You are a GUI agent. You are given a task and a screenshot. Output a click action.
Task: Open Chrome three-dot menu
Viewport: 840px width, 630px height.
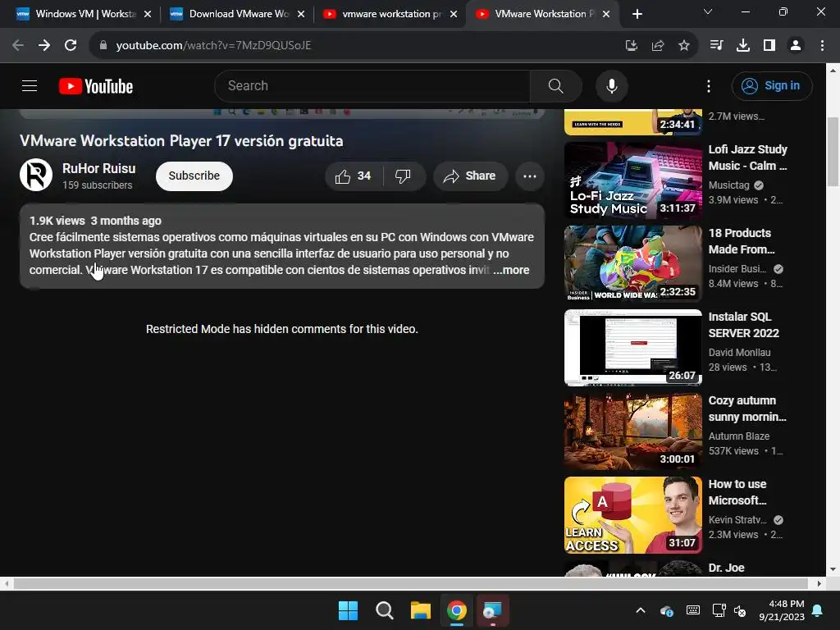pyautogui.click(x=822, y=46)
